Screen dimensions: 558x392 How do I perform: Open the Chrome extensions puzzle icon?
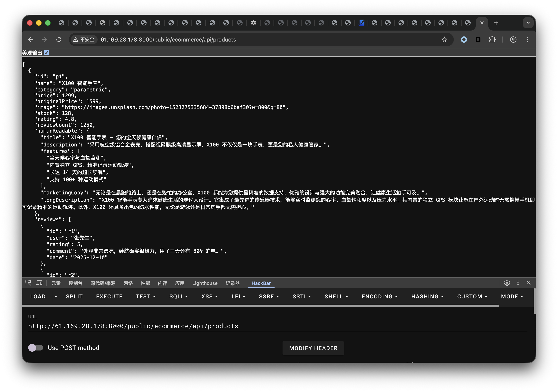click(x=493, y=39)
